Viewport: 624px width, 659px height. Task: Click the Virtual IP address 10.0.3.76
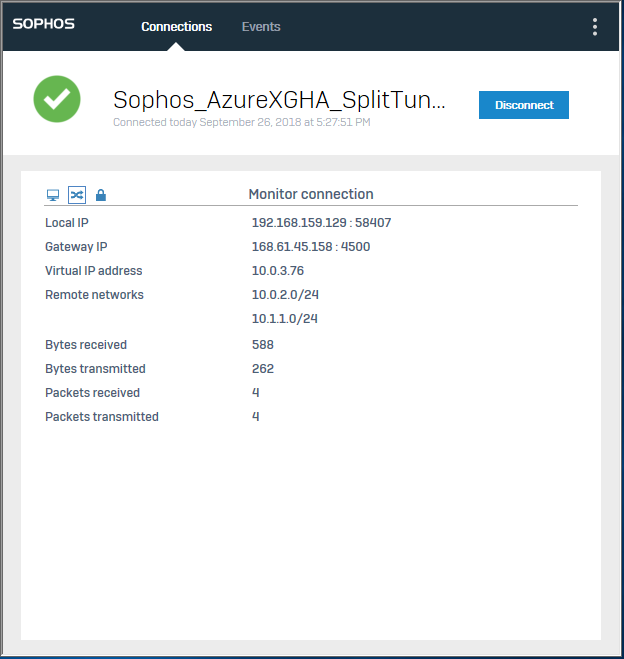point(278,271)
